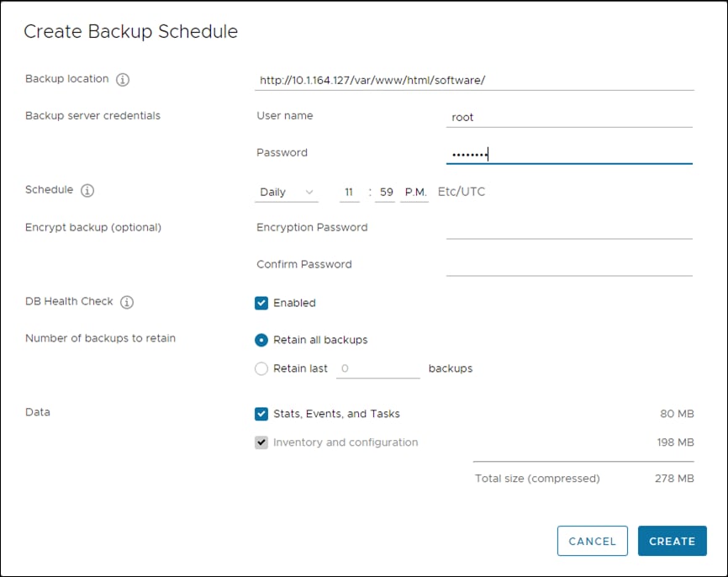Choose the Retain last backups option
This screenshot has height=577, width=728.
261,368
